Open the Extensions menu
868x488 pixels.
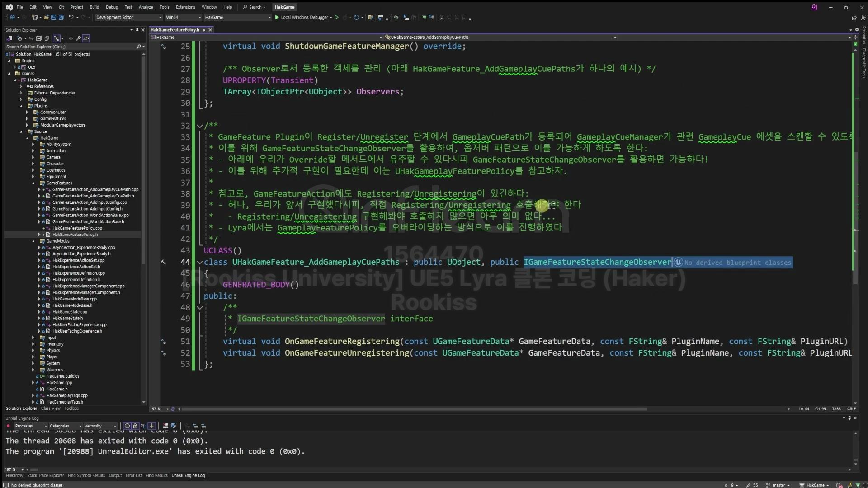[185, 7]
